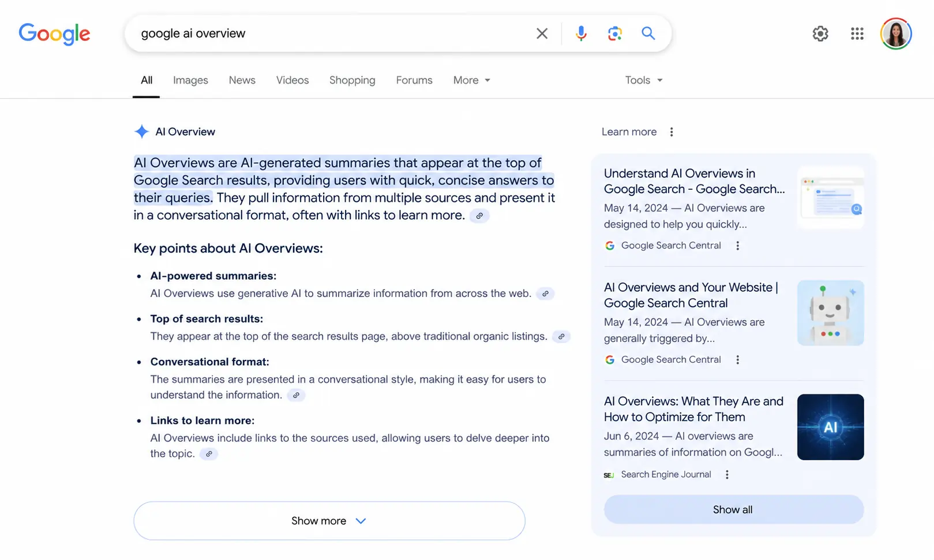The width and height of the screenshot is (934, 560).
Task: Switch to the Videos tab
Action: coord(292,80)
